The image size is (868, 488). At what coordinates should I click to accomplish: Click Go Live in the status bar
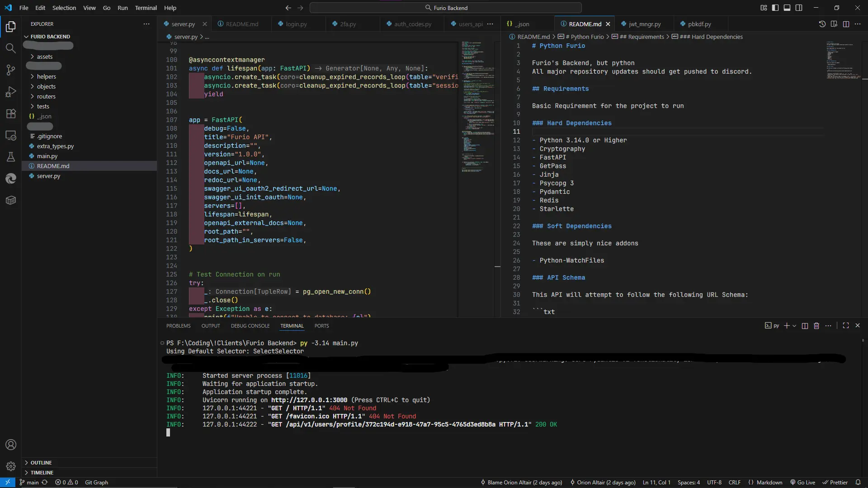click(803, 482)
